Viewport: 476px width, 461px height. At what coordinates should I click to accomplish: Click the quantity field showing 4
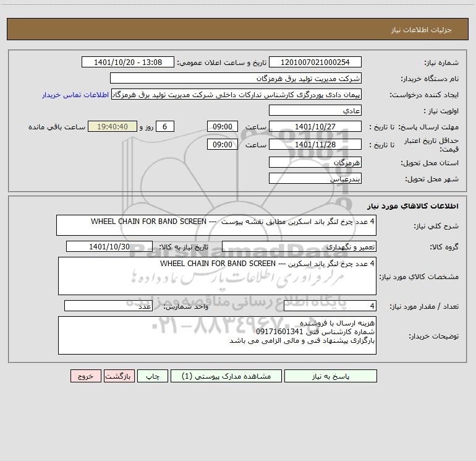[330, 306]
